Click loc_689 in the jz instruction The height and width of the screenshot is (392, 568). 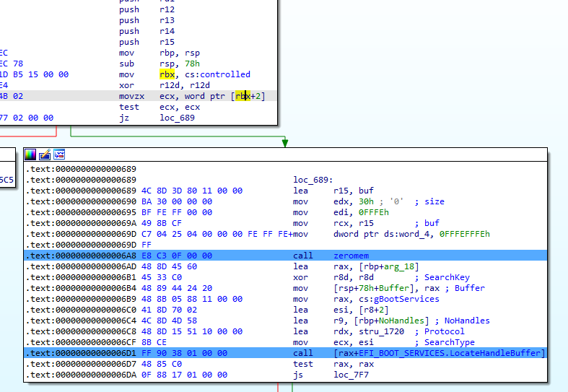click(177, 118)
